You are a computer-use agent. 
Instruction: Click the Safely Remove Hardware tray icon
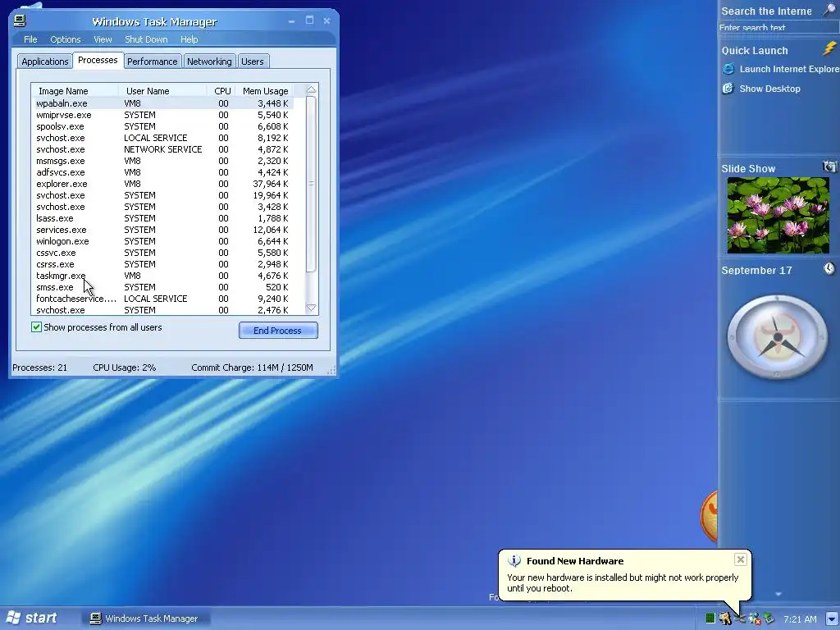tap(769, 619)
